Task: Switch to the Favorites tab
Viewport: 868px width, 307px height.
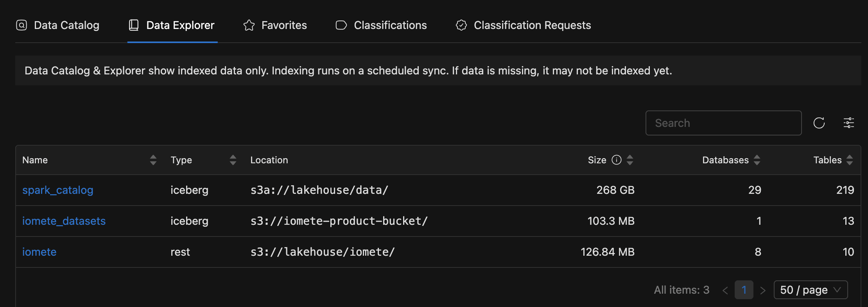Action: coord(275,25)
